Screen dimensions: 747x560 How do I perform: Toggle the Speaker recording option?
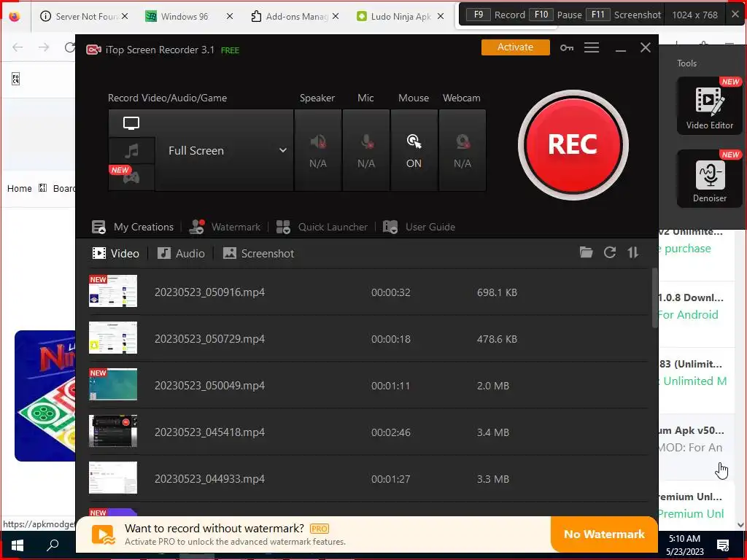(318, 150)
